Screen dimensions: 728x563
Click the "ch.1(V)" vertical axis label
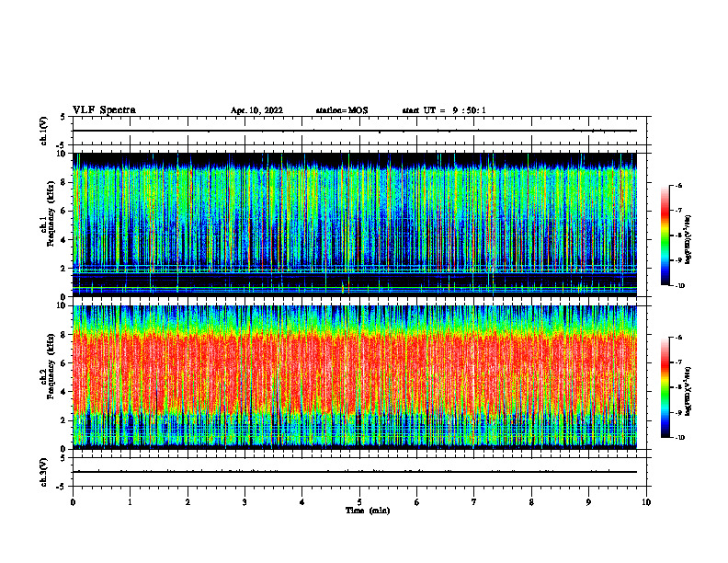click(43, 131)
